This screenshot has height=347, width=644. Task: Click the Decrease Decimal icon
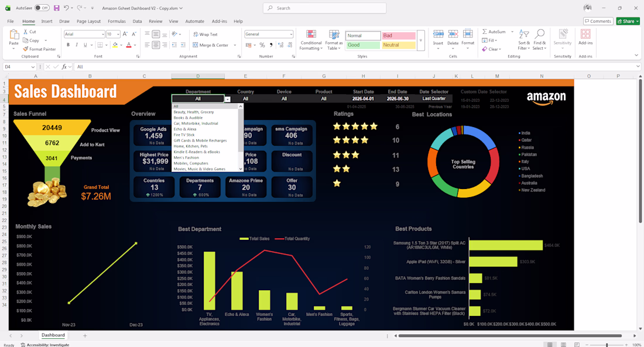pyautogui.click(x=290, y=45)
